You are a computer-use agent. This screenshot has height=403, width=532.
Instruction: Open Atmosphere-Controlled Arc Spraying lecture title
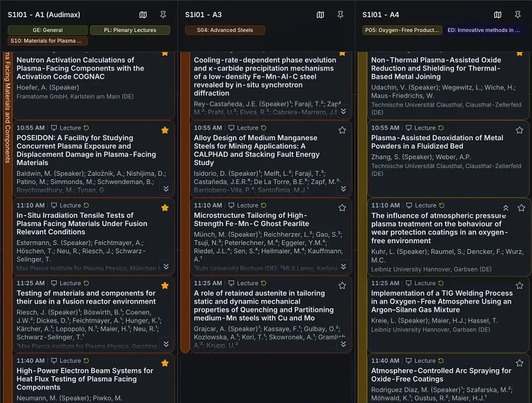[441, 375]
